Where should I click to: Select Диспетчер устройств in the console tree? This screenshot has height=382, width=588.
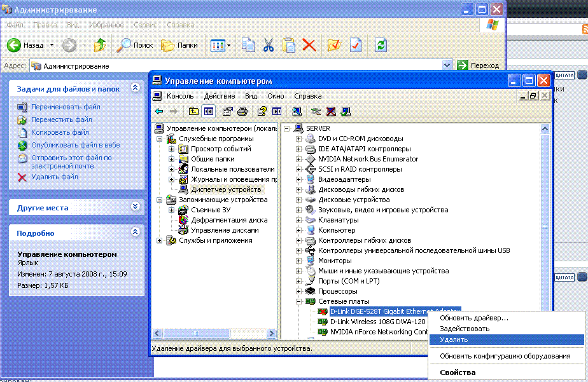[226, 189]
